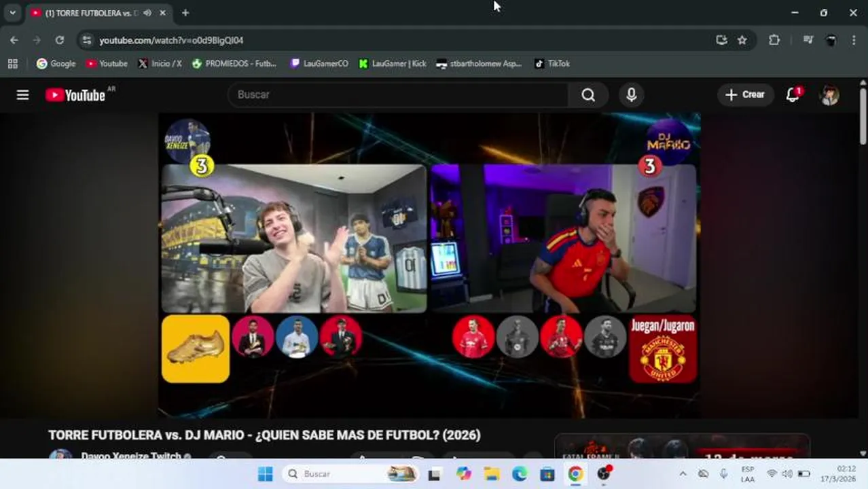Image resolution: width=868 pixels, height=489 pixels.
Task: Open the Inicio / X bookmark
Action: click(160, 64)
